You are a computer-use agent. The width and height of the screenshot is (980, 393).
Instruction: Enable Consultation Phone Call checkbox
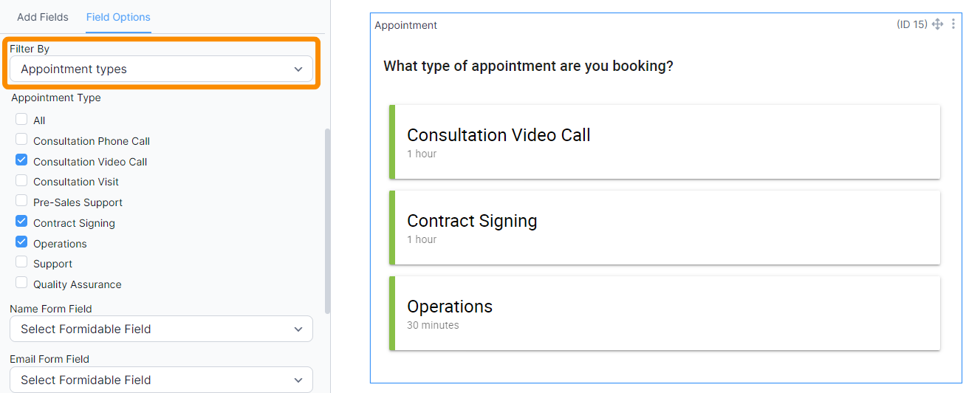tap(21, 140)
